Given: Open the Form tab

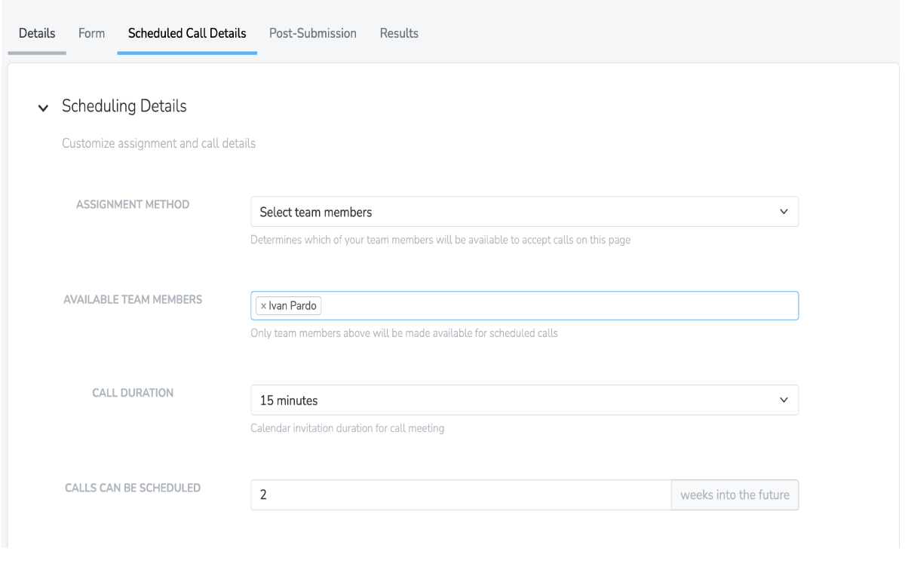Looking at the screenshot, I should click(x=91, y=33).
